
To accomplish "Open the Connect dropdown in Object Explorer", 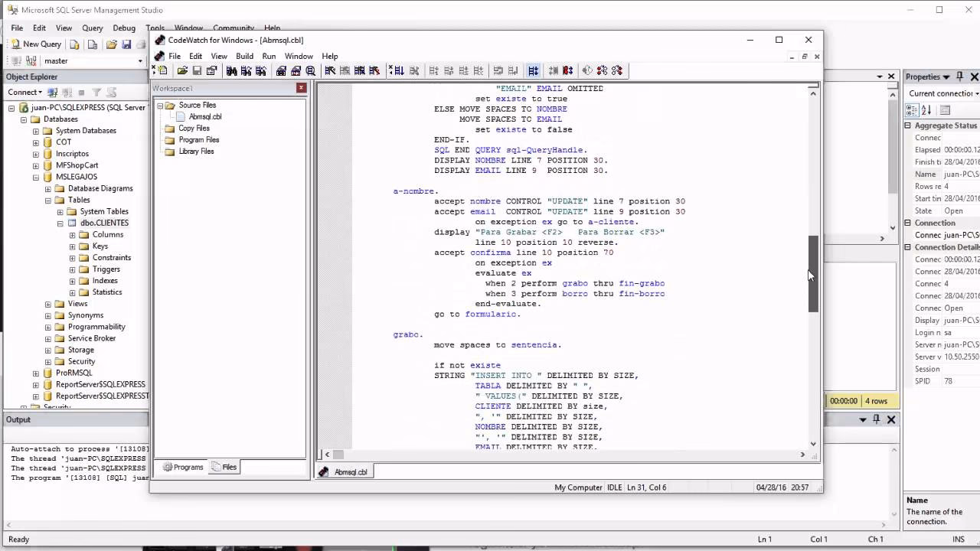I will (x=24, y=92).
